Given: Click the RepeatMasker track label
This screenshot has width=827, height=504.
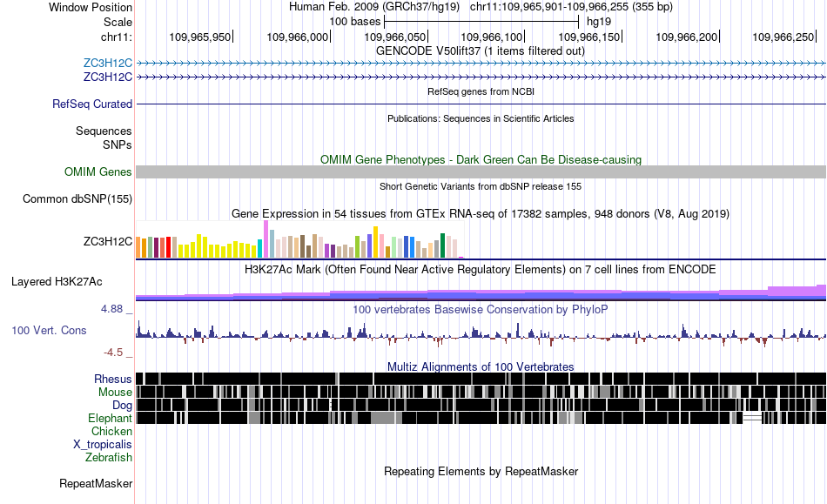Looking at the screenshot, I should point(96,483).
